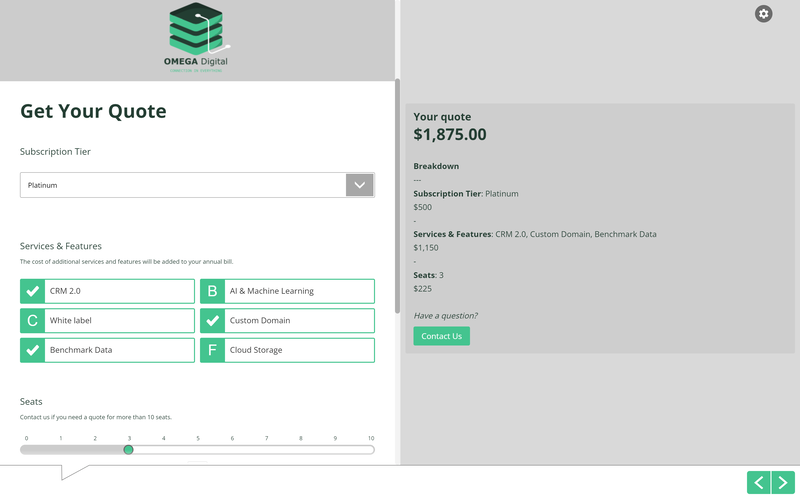Click the speech bubble pointer on bottom bar
The height and width of the screenshot is (500, 800).
[74, 472]
